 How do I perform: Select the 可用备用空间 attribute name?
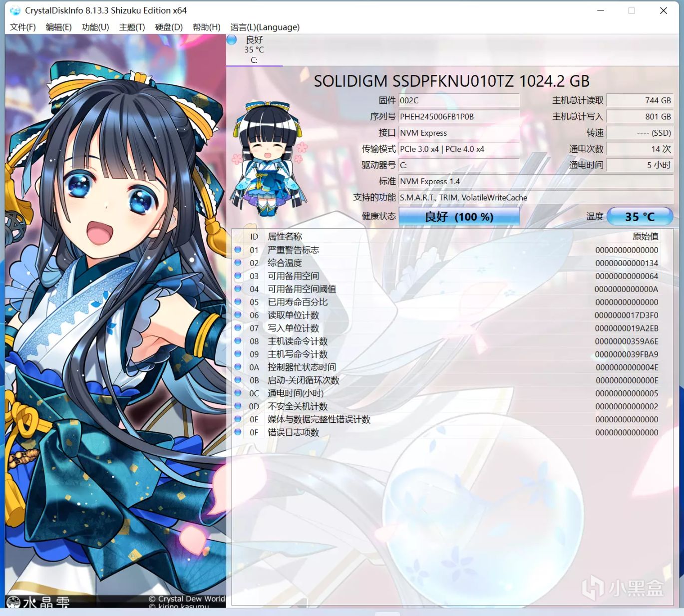click(293, 276)
